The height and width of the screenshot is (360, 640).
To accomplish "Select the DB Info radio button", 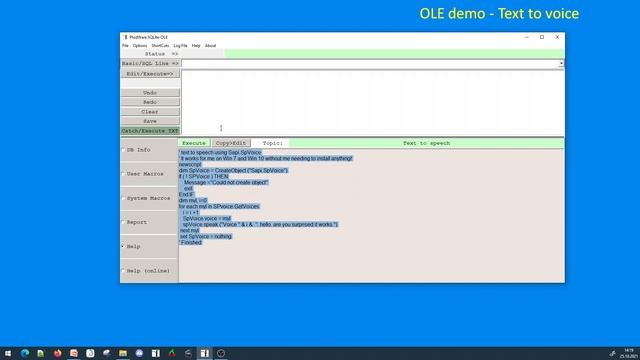I will click(123, 150).
